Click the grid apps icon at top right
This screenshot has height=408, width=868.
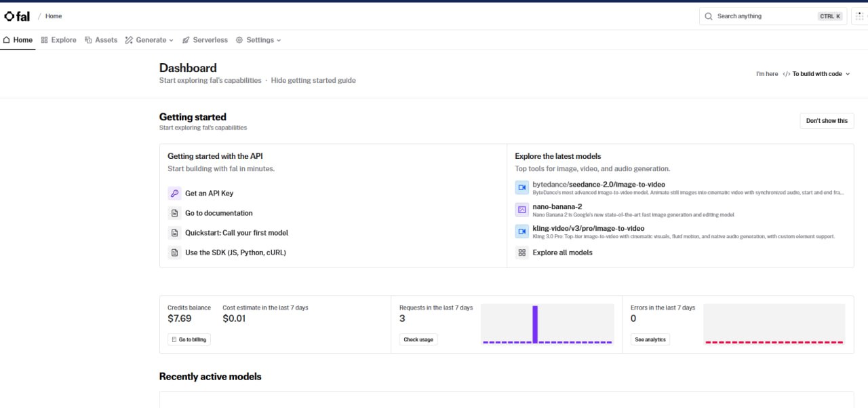(859, 16)
